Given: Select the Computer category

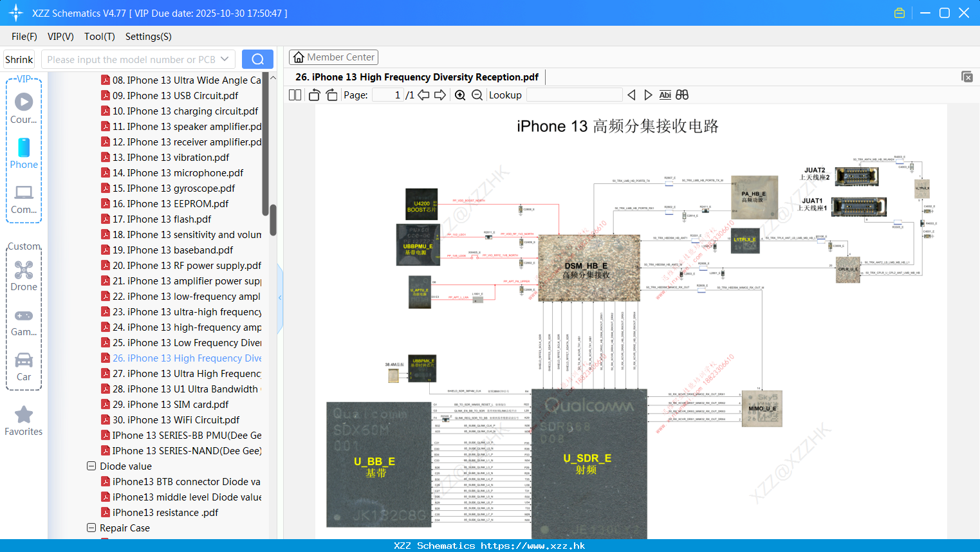Looking at the screenshot, I should pyautogui.click(x=24, y=199).
